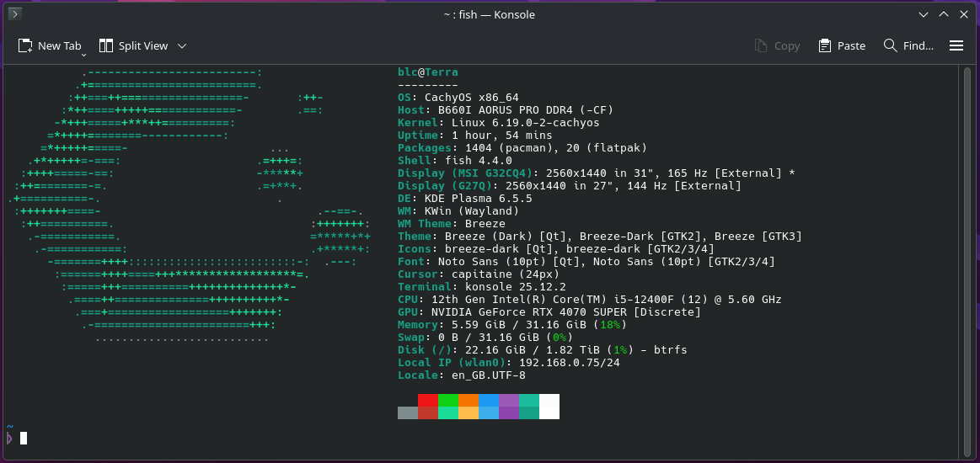Maximize the Konsole window
Image resolution: width=980 pixels, height=463 pixels.
[944, 13]
